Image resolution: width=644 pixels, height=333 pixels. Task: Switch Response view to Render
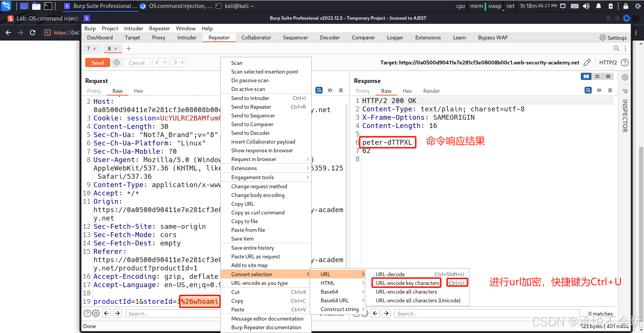click(x=431, y=91)
